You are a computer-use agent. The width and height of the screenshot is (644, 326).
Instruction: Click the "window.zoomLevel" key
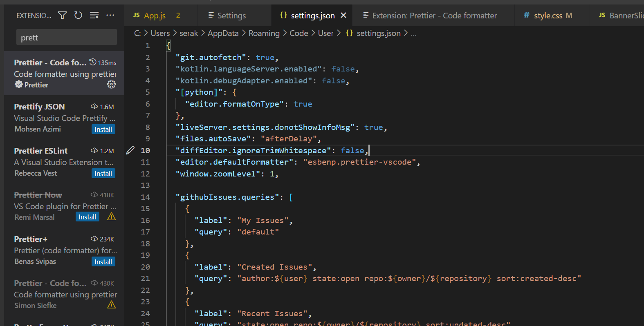click(218, 174)
